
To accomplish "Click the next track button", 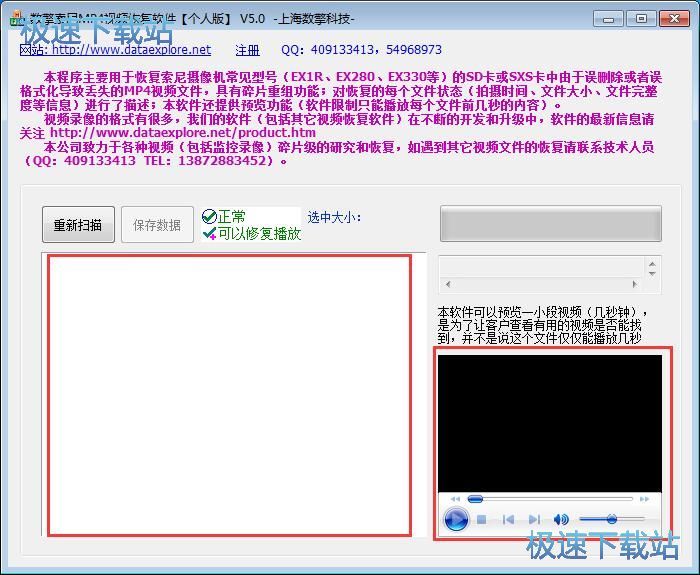I will [534, 519].
